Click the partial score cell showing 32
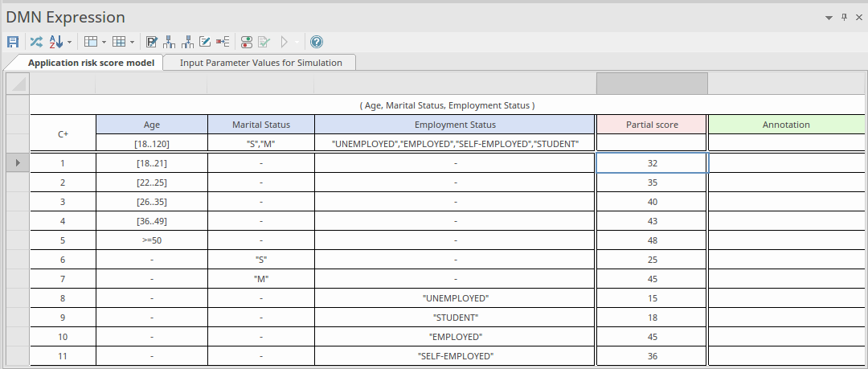868x369 pixels. click(652, 163)
